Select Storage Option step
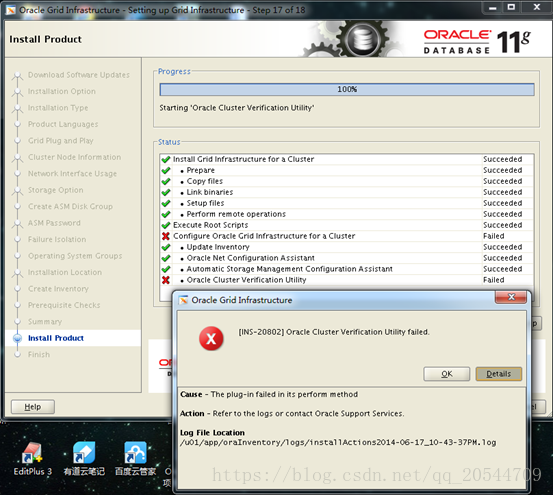Viewport: 553px width, 495px height. (56, 190)
